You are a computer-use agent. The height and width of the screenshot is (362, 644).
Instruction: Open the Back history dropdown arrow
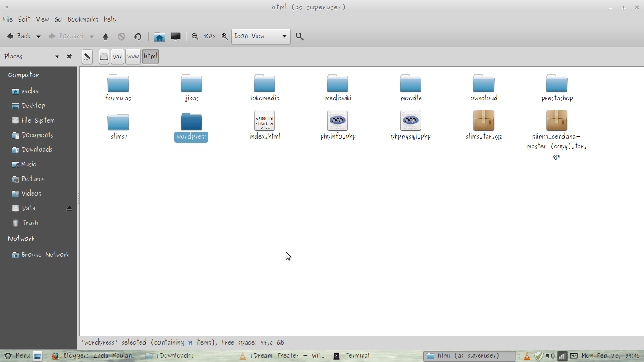(x=38, y=36)
